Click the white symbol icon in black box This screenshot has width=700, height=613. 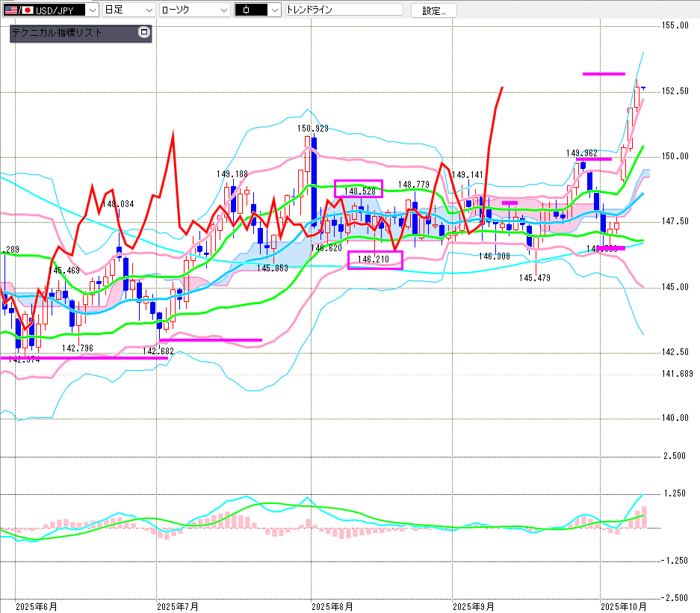click(x=248, y=10)
